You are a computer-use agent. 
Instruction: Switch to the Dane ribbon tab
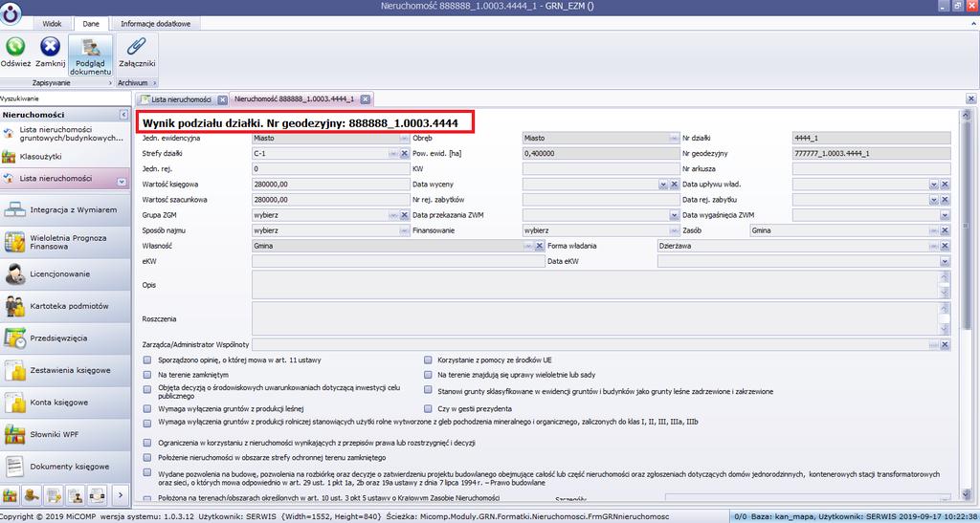[x=91, y=24]
